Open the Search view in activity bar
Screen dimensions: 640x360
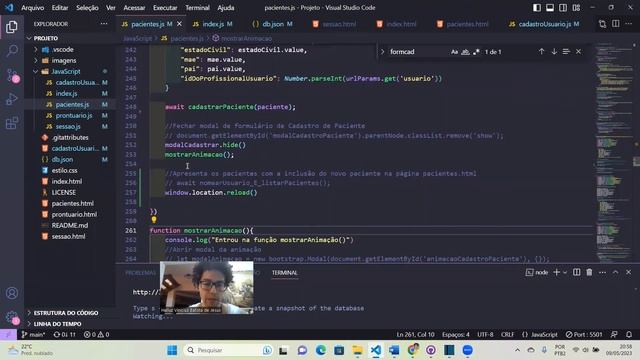pos(12,51)
